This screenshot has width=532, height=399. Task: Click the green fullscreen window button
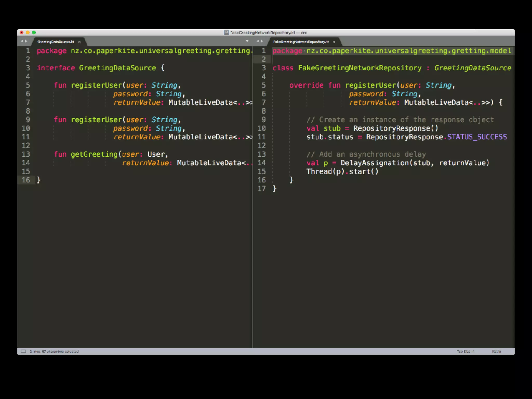tap(34, 32)
